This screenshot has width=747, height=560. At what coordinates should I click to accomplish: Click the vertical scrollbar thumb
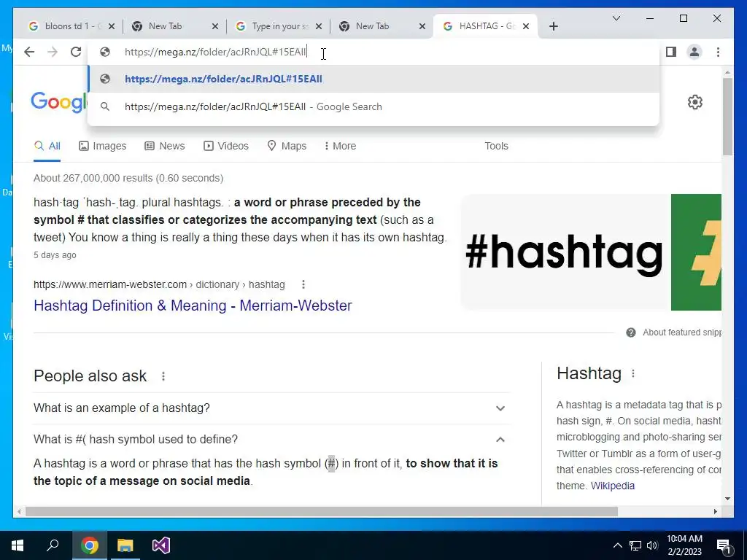tap(727, 117)
